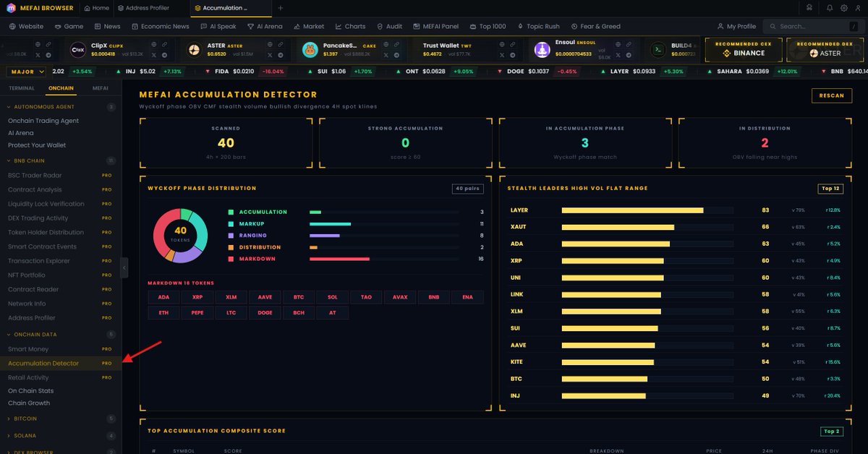Click the PEPE markdown token chip
Viewport: 868px width, 454px height.
197,312
